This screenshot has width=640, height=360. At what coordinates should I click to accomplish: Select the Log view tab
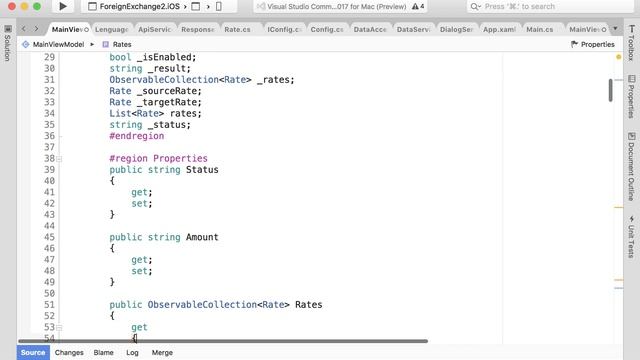[x=132, y=352]
